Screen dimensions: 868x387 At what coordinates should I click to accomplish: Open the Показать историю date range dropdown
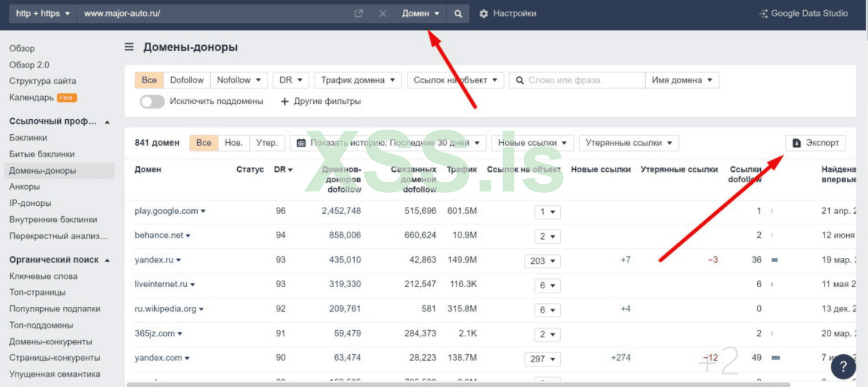pyautogui.click(x=388, y=143)
